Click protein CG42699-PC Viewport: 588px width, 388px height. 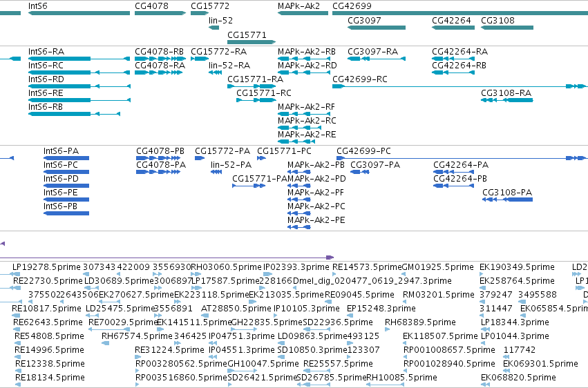(x=462, y=158)
